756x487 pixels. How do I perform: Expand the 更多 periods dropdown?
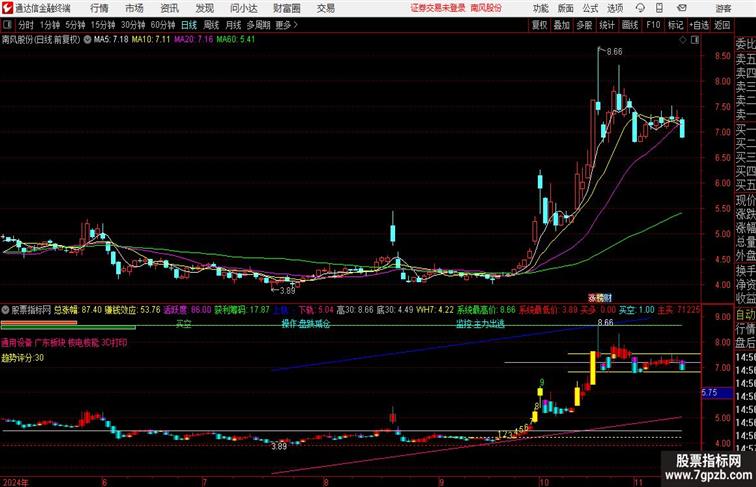pos(286,25)
